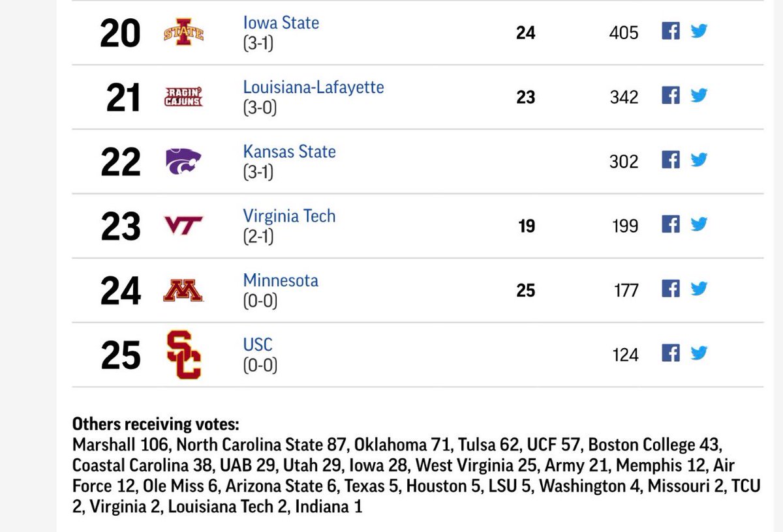Tweet the USC ranking
783x532 pixels.
(699, 353)
